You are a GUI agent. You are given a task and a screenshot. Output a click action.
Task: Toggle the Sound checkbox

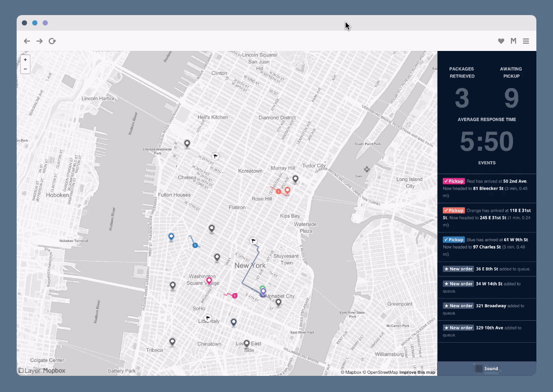click(x=479, y=369)
